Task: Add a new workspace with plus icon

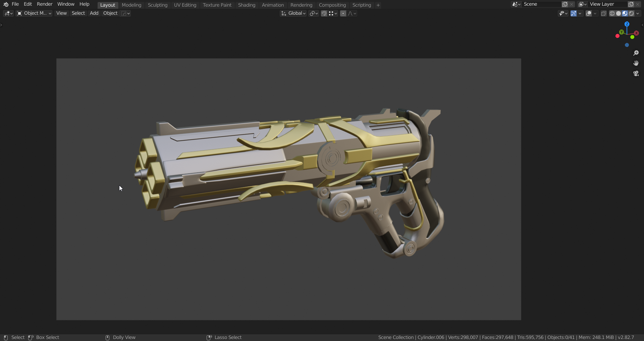Action: tap(378, 5)
